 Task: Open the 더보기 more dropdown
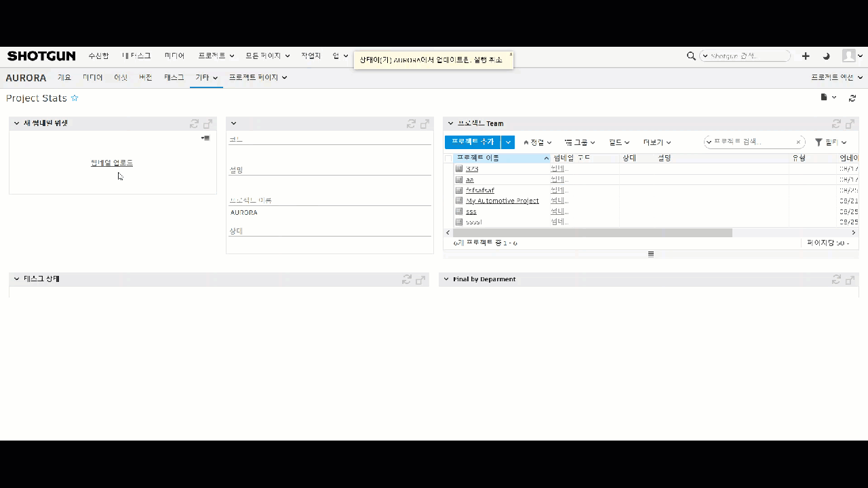point(657,142)
